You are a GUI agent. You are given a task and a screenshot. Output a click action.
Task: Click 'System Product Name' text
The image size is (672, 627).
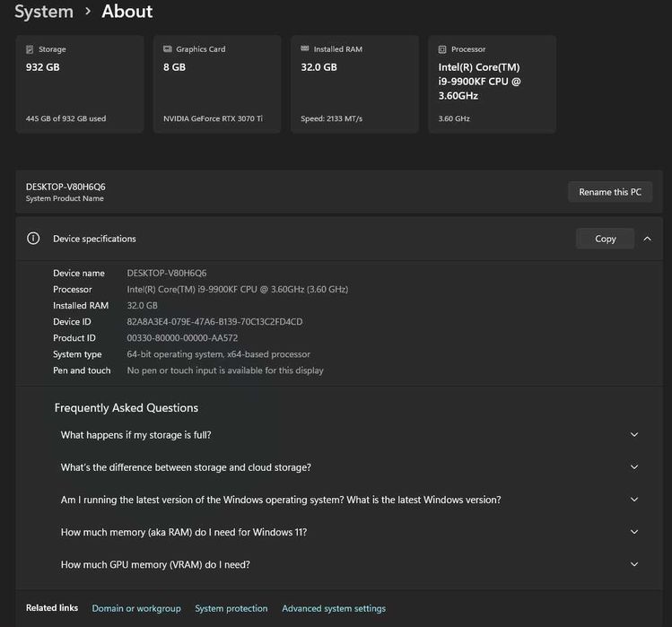point(65,198)
